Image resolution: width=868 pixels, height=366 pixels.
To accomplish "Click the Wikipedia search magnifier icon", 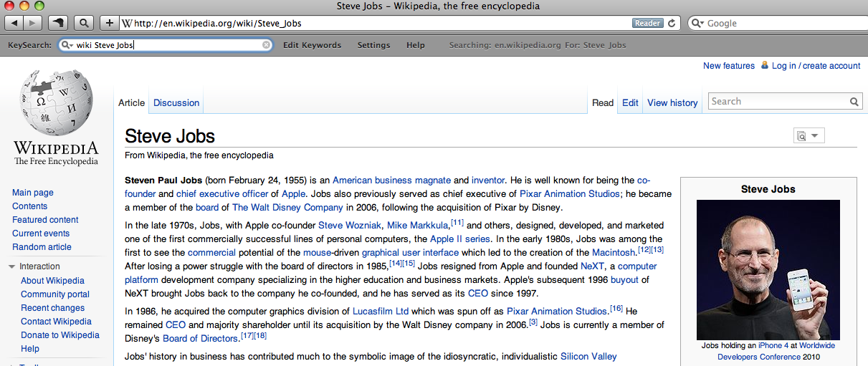I will click(x=854, y=102).
